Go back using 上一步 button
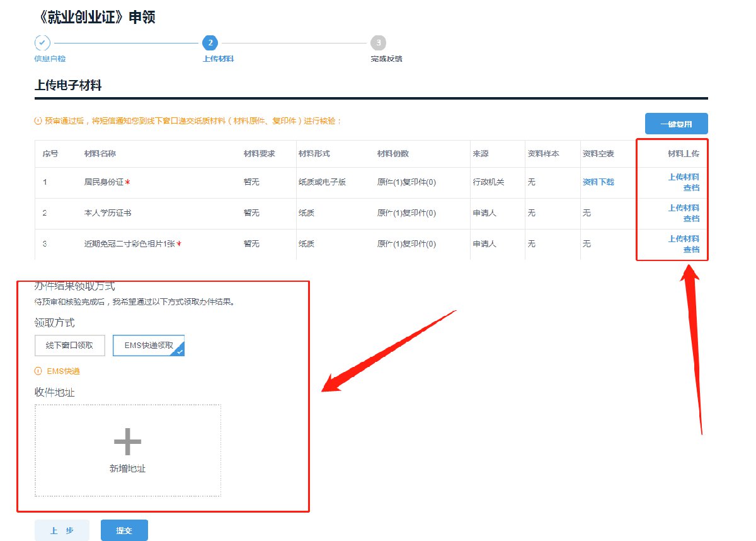Image resolution: width=756 pixels, height=541 pixels. coord(62,530)
